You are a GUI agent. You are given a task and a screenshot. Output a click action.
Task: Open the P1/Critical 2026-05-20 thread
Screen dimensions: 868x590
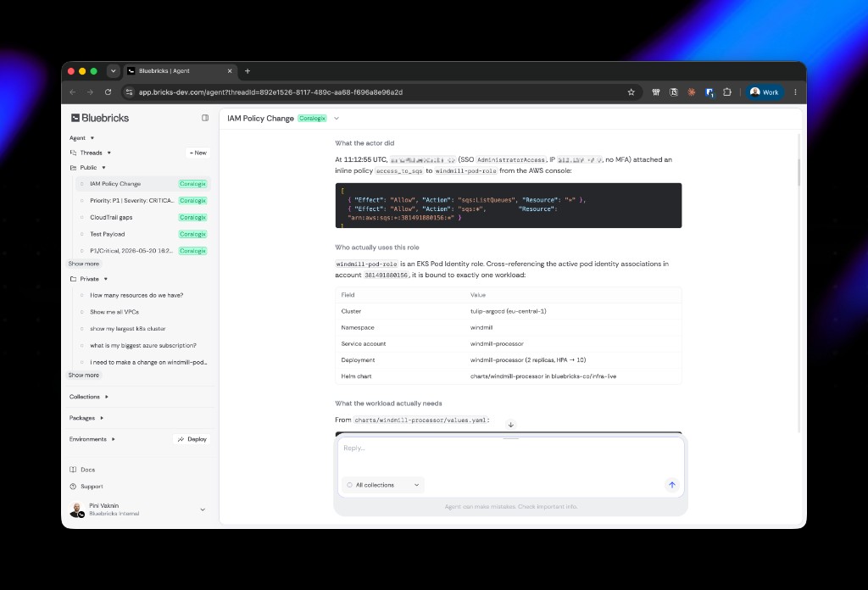coord(142,251)
